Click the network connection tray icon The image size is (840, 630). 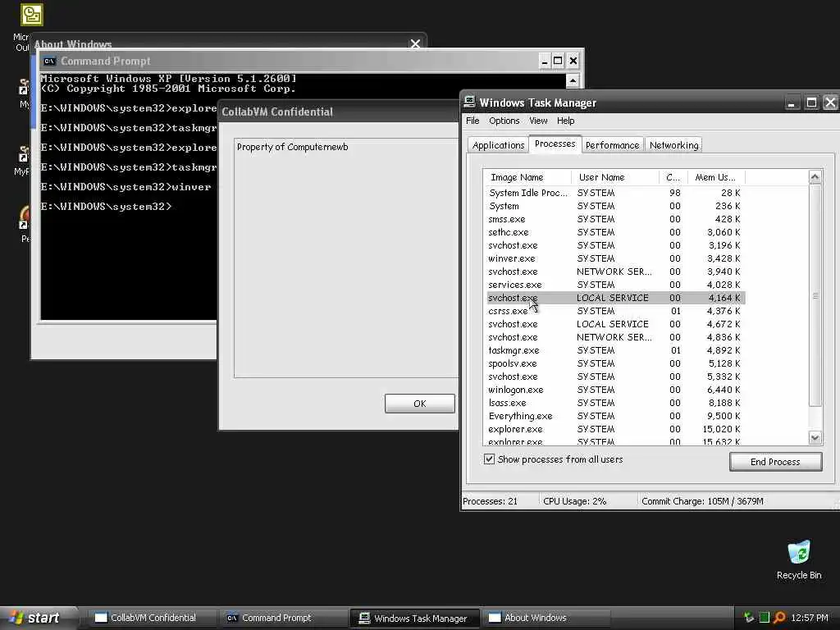click(x=749, y=618)
